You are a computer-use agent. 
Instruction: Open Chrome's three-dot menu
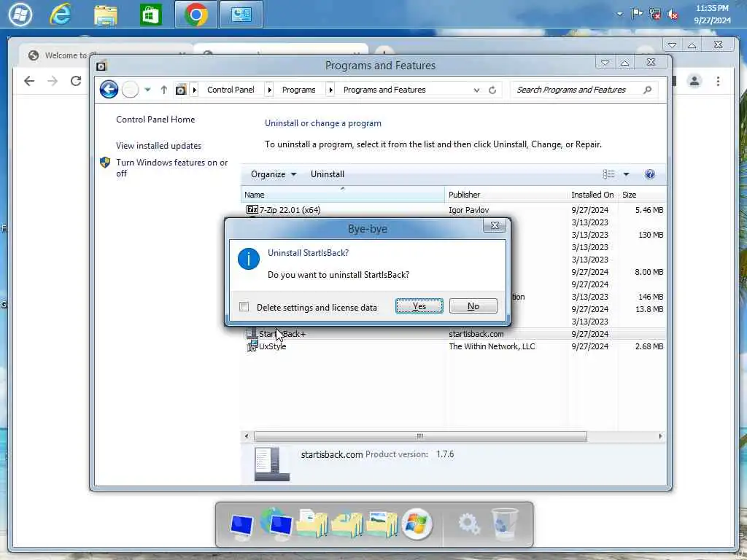coord(718,81)
